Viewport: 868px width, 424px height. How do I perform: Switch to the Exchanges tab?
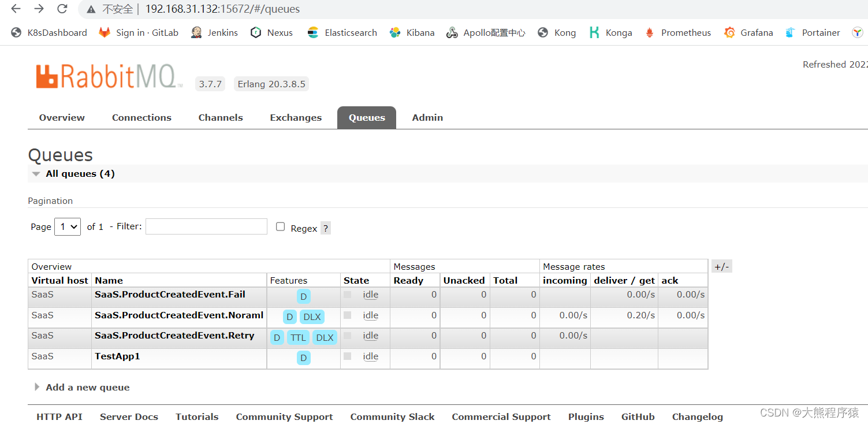pyautogui.click(x=296, y=117)
